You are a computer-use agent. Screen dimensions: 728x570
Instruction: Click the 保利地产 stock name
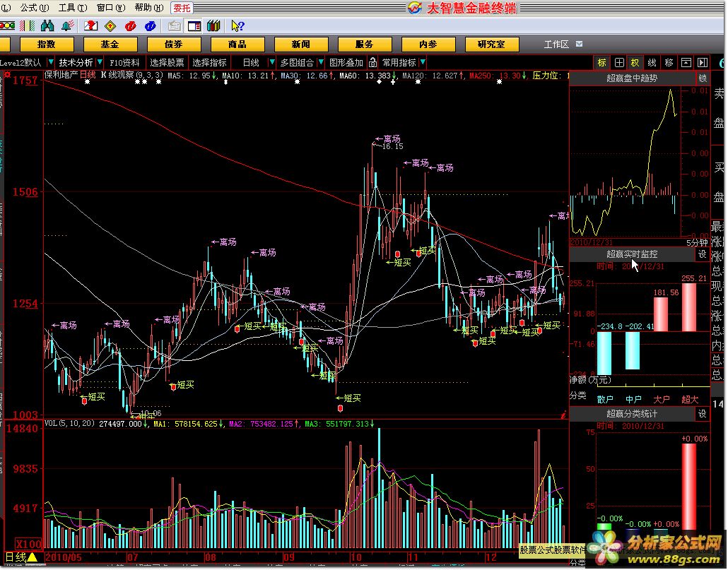(61, 75)
